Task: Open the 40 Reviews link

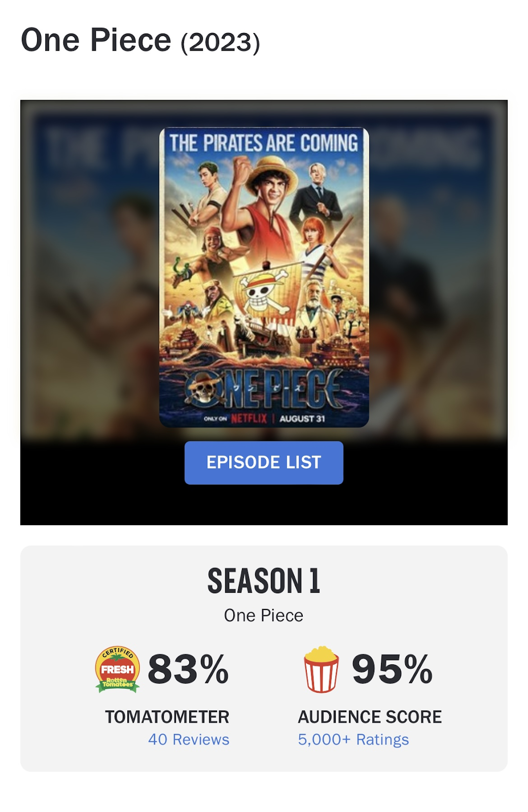Action: (x=189, y=739)
